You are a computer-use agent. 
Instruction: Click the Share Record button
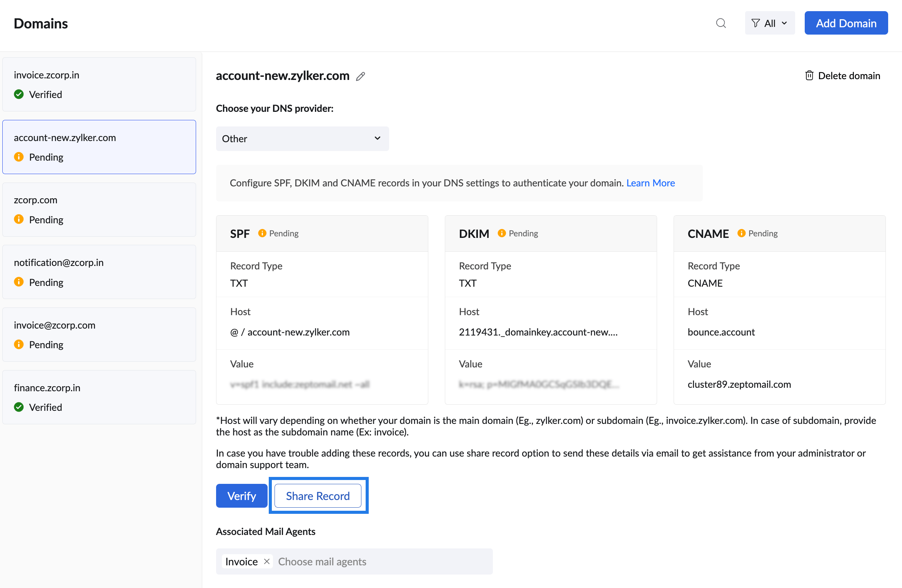tap(318, 496)
